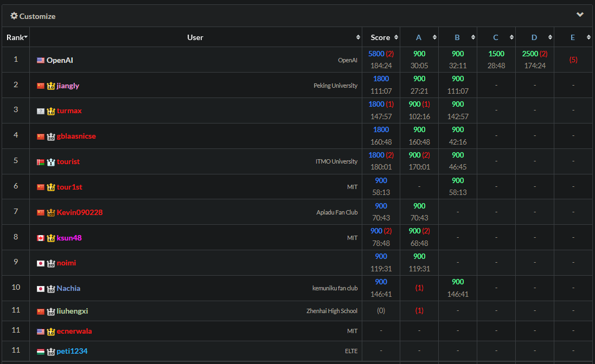Click the crown icon beside jiangly
Screen dimensions: 595x364
51,86
